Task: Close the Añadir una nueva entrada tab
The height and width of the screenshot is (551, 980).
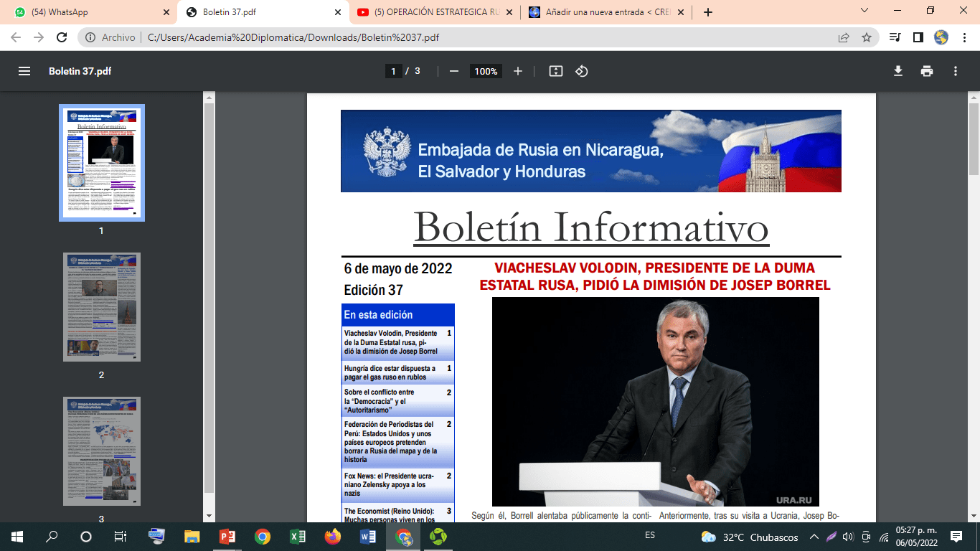Action: coord(681,11)
